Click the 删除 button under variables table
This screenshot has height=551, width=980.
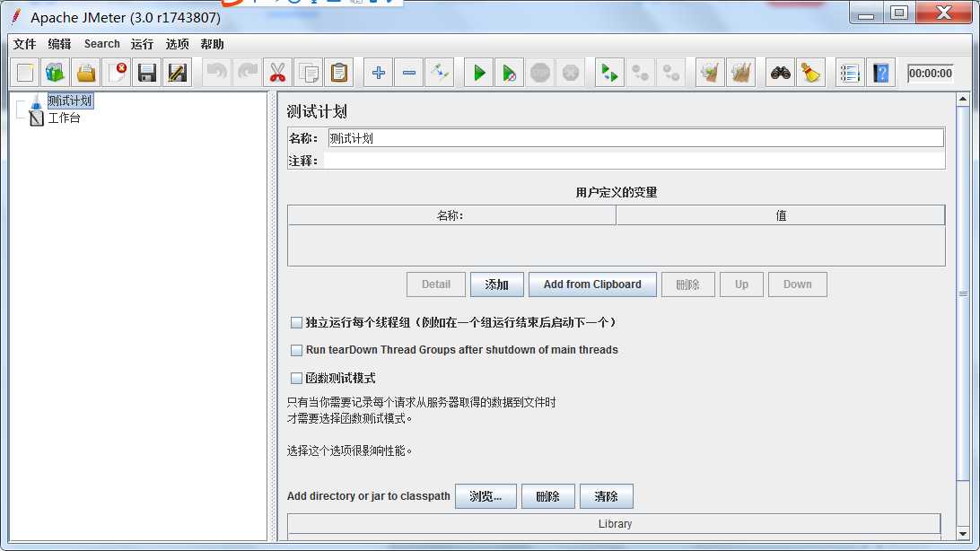point(688,284)
